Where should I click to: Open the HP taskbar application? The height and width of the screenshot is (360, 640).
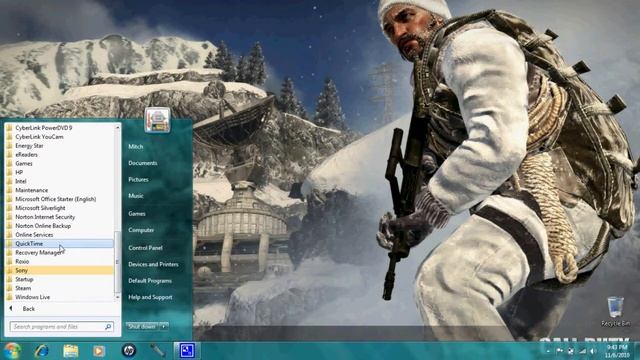click(x=129, y=351)
